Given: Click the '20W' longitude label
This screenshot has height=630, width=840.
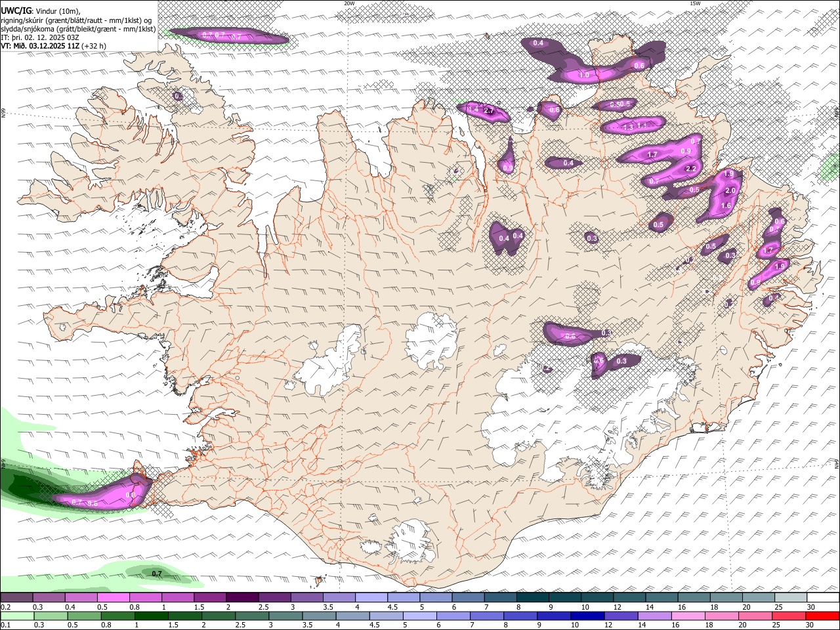Looking at the screenshot, I should 349,3.
